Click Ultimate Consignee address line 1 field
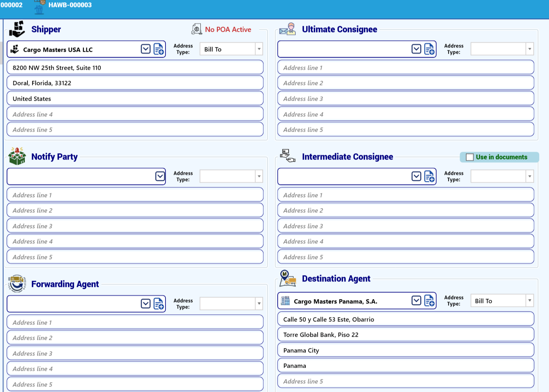 click(406, 67)
